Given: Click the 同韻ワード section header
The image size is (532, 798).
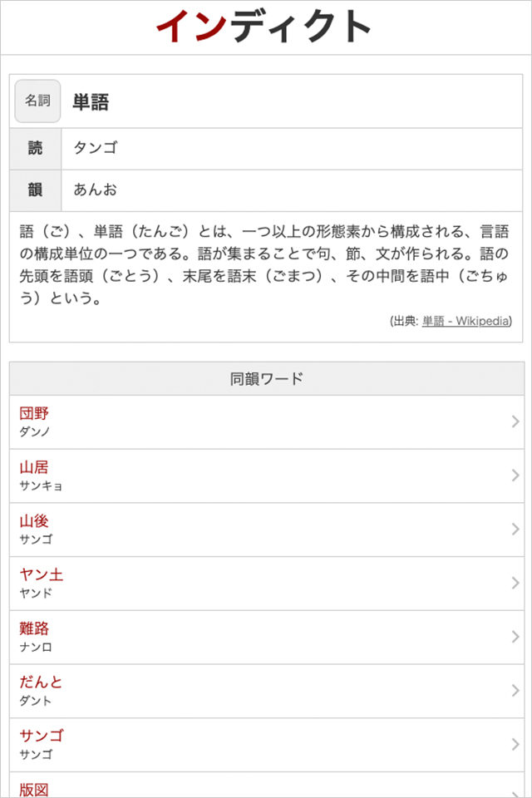Looking at the screenshot, I should pyautogui.click(x=266, y=379).
